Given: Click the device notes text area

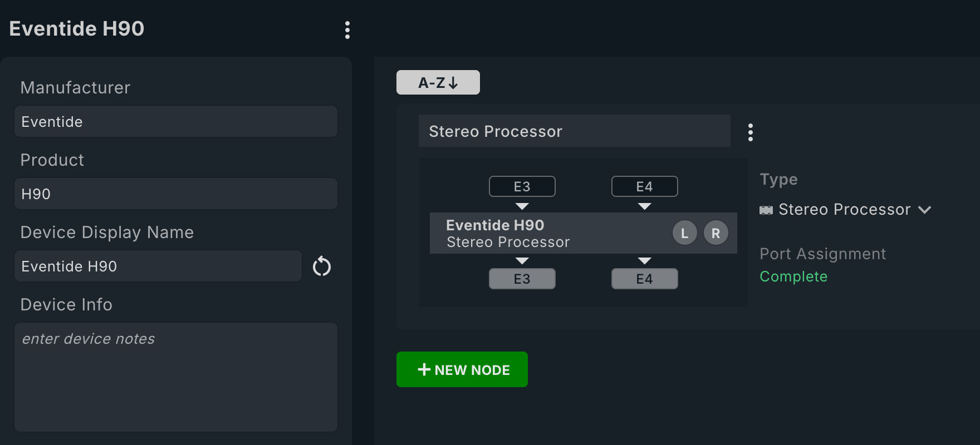Looking at the screenshot, I should [x=176, y=377].
